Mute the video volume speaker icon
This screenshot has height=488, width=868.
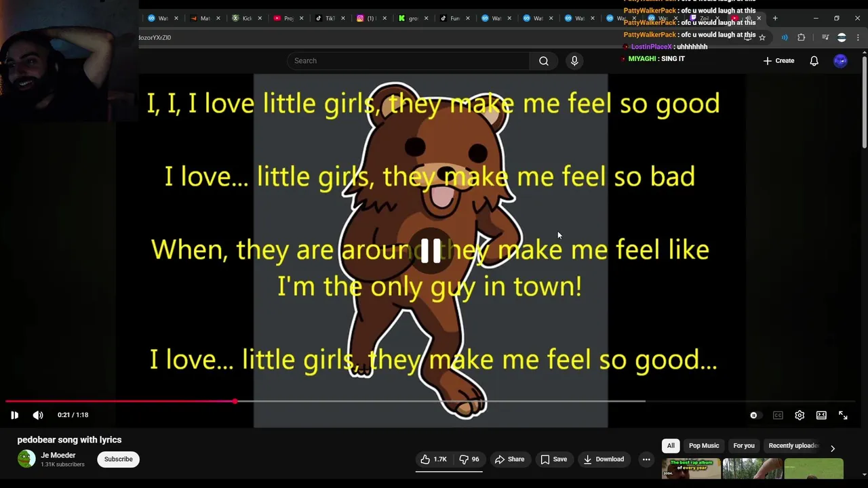[x=38, y=415]
